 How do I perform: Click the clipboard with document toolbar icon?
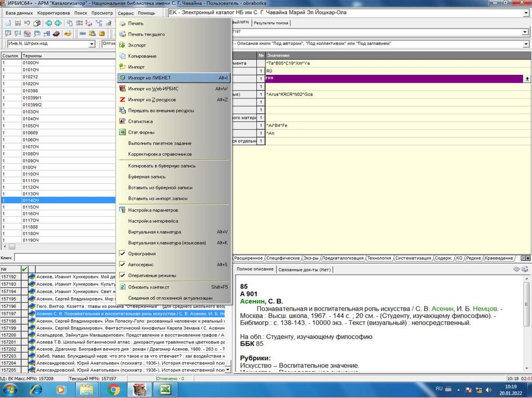coord(92,33)
